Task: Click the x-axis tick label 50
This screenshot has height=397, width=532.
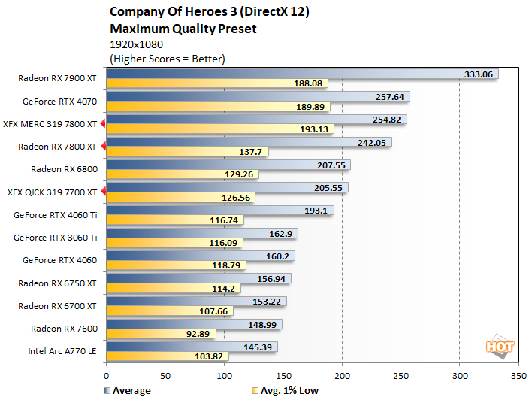Action: tap(165, 376)
